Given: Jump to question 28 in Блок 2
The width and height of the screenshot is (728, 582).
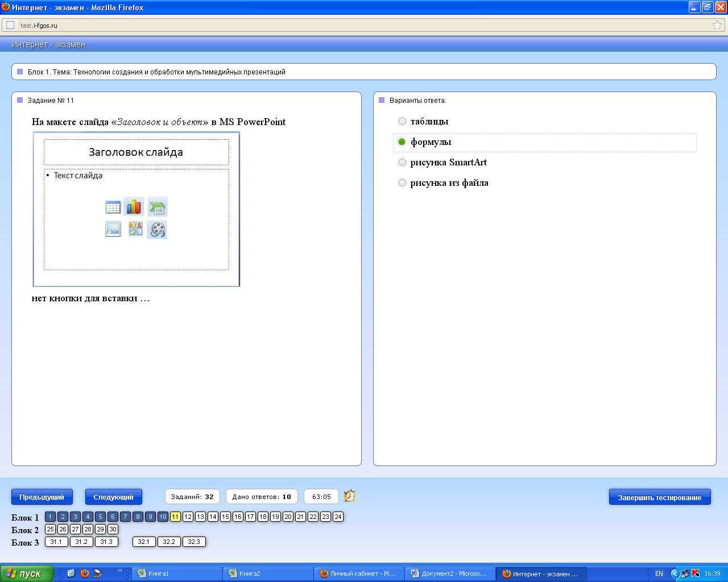Looking at the screenshot, I should pos(88,529).
